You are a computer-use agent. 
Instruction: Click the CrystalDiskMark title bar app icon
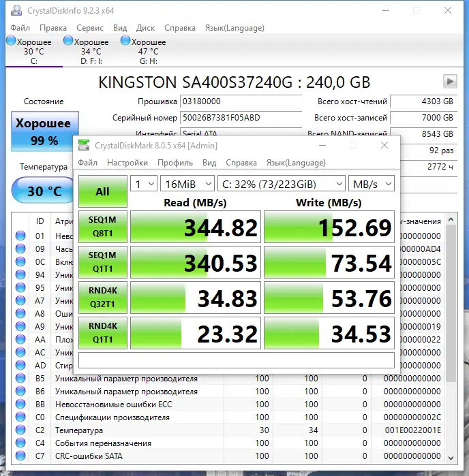[84, 145]
